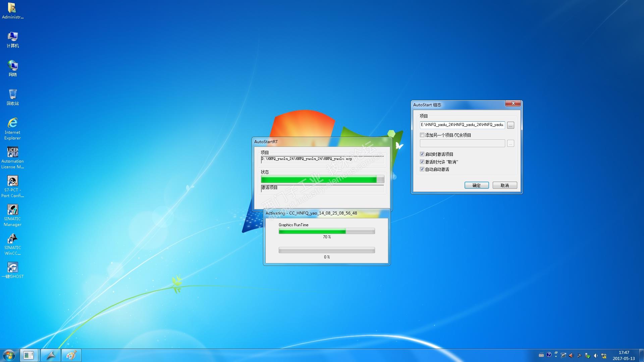This screenshot has height=362, width=644.
Task: Open the Automation License Manager icon
Action: coord(12,153)
